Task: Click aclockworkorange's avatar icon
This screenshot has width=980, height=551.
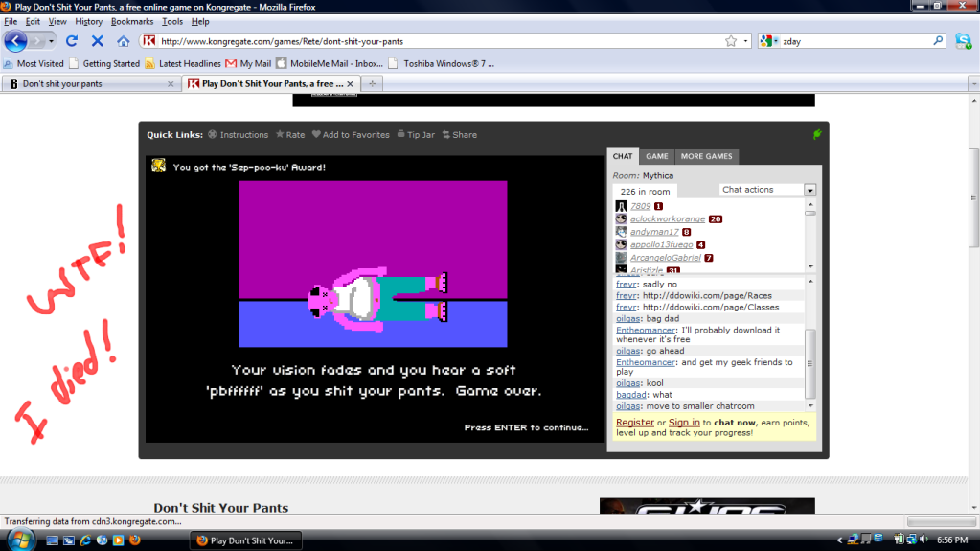Action: click(x=622, y=218)
